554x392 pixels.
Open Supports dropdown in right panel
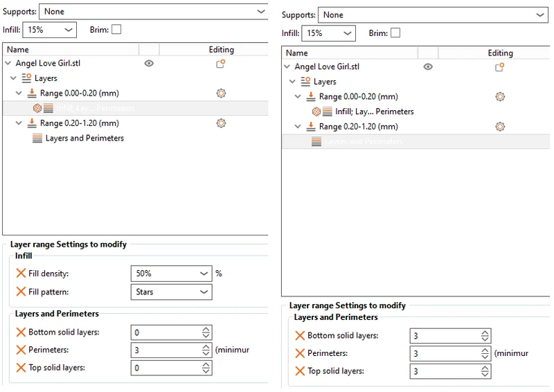click(x=434, y=15)
